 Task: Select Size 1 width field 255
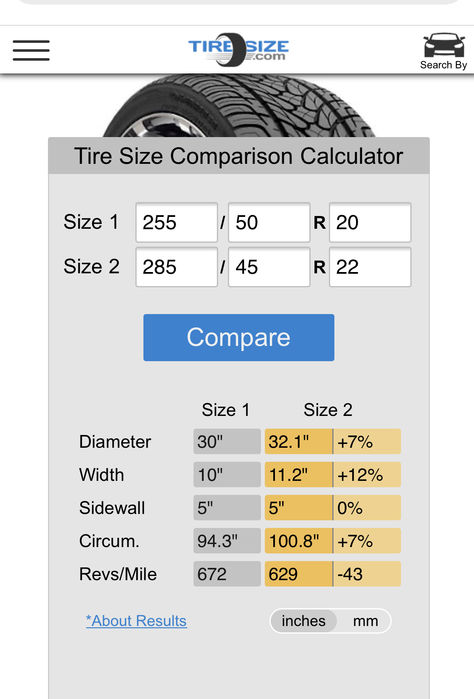point(177,222)
